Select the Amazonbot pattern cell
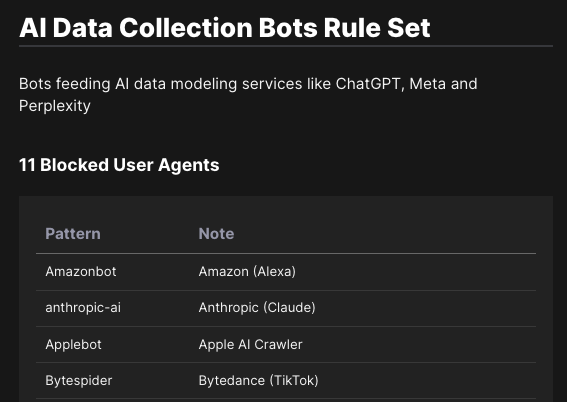Image resolution: width=567 pixels, height=402 pixels. [81, 271]
